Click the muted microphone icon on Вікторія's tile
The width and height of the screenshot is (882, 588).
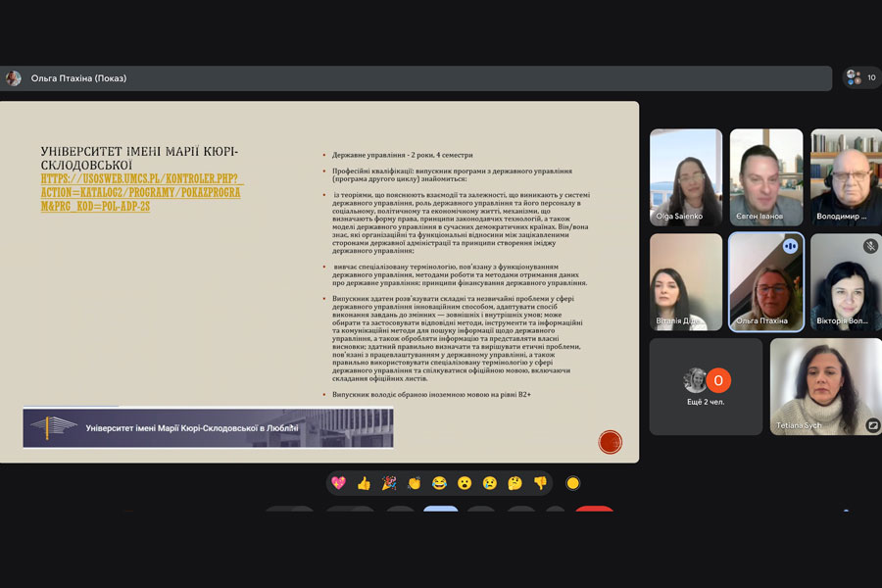click(x=870, y=245)
